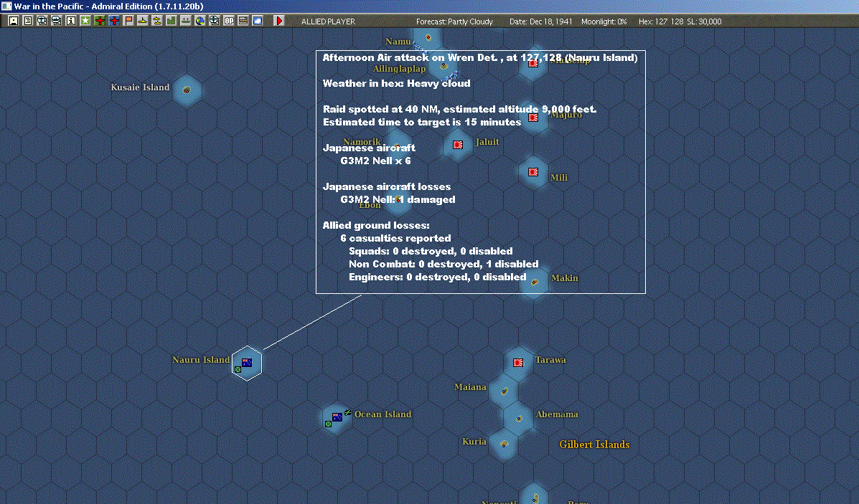Click the single yellow ship icon

[x=142, y=21]
